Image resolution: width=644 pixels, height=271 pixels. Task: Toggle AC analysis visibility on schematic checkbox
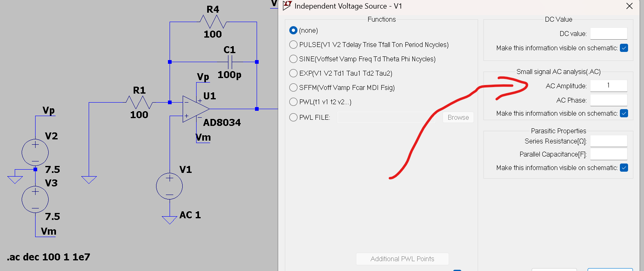[624, 113]
